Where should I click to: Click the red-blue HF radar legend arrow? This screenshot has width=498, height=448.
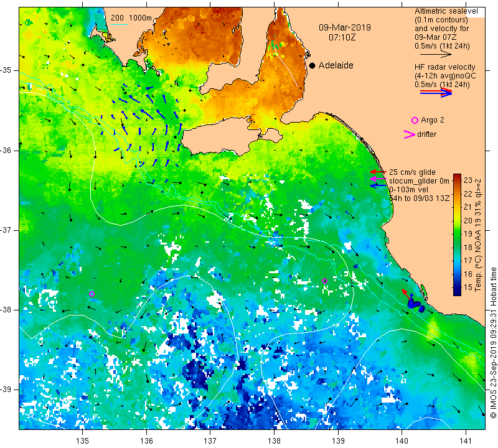[x=436, y=92]
